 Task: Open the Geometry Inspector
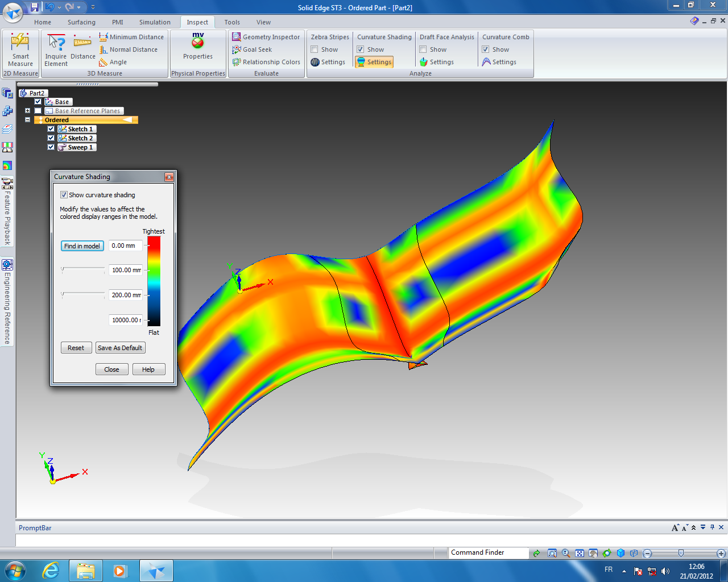click(x=266, y=37)
